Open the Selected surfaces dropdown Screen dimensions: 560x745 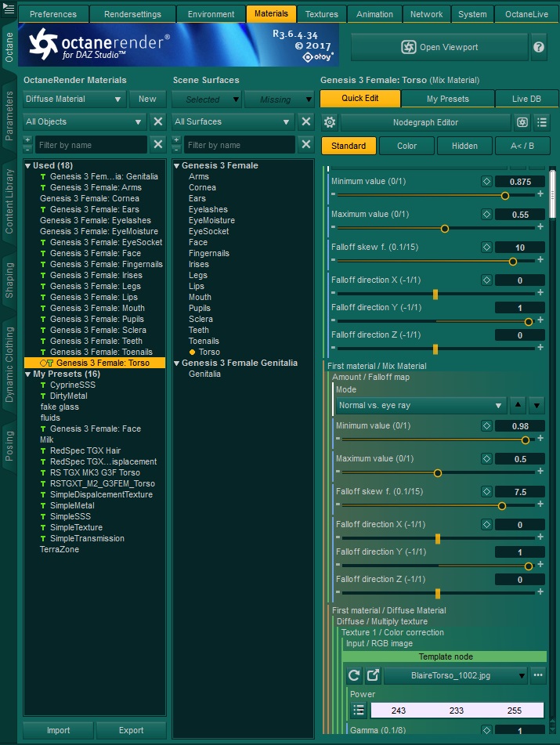207,99
